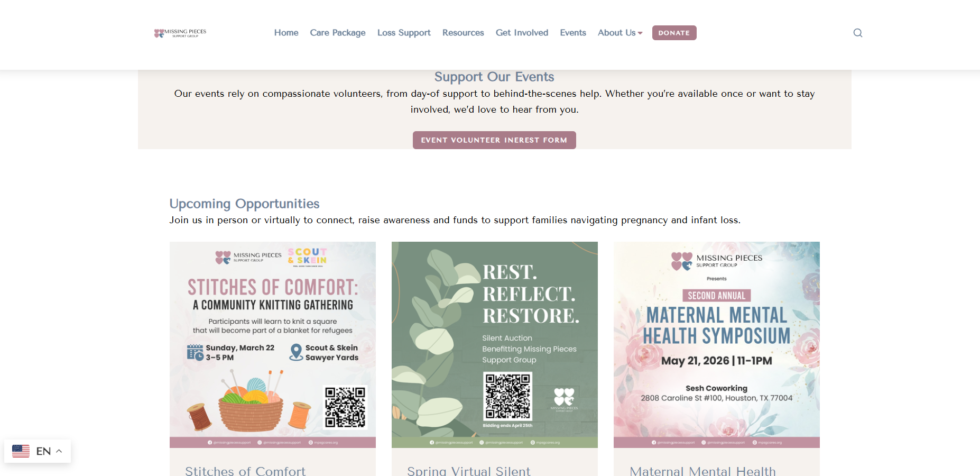Open the Maternal Mental Health Symposium flyer
This screenshot has width=980, height=476.
pyautogui.click(x=717, y=345)
